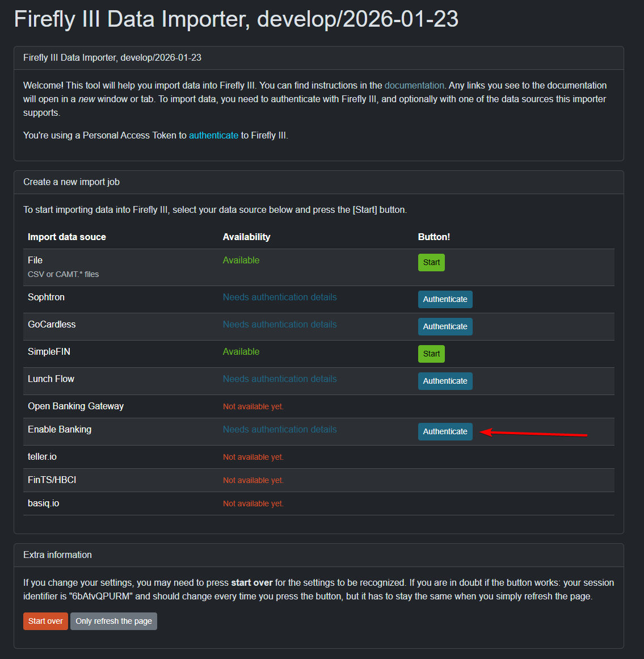Viewport: 644px width, 659px height.
Task: Click 'Import data souce' column header
Action: tap(67, 237)
